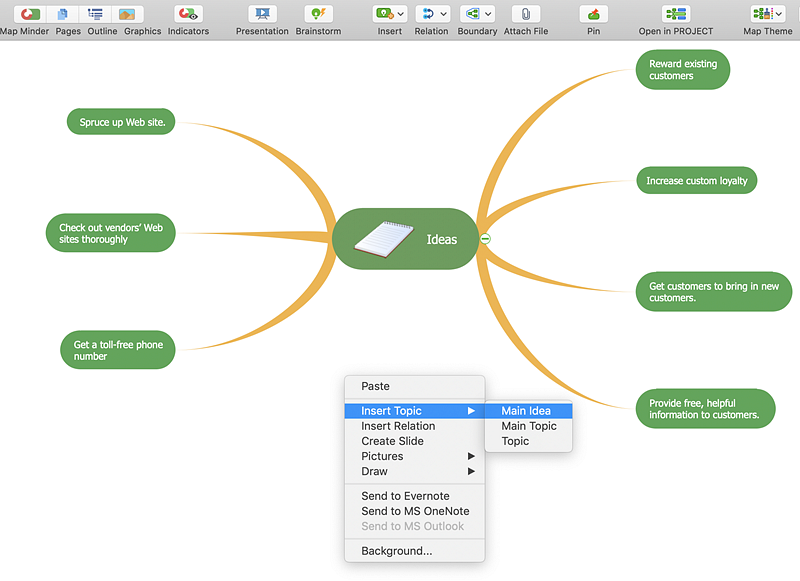
Task: Switch to Outline view icon
Action: [x=96, y=14]
